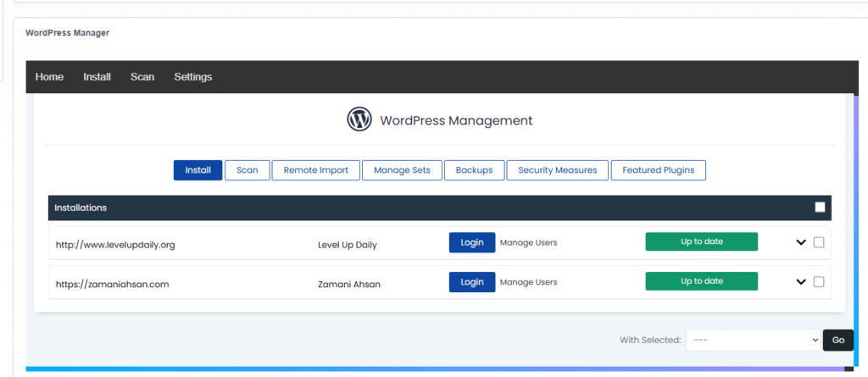The width and height of the screenshot is (868, 377).
Task: Open Scan in the dark navigation bar
Action: point(142,77)
